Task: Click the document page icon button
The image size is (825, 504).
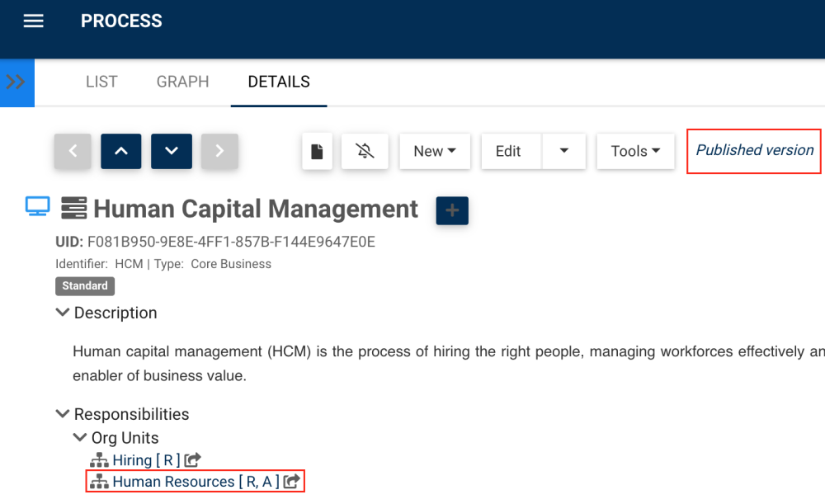Action: tap(317, 152)
